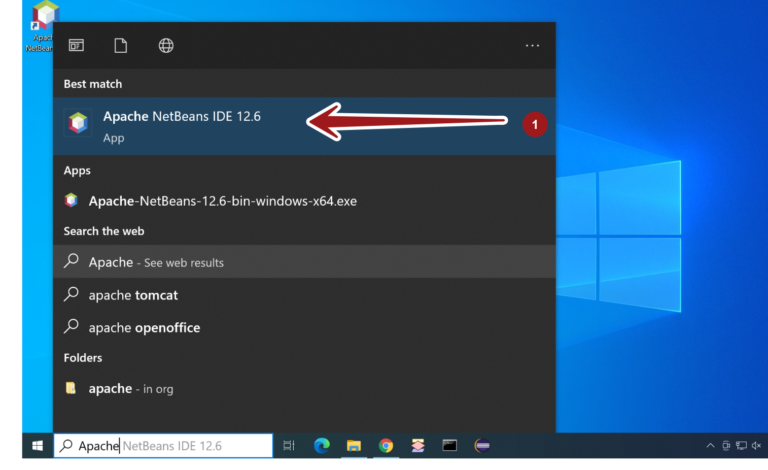Image resolution: width=768 pixels, height=470 pixels.
Task: Select 'apache tomcat' web suggestion
Action: tap(133, 295)
